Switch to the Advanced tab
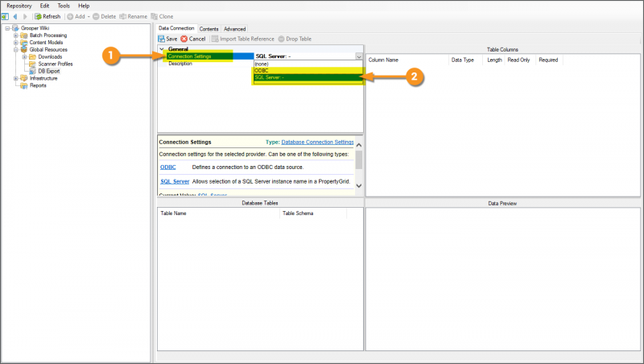644x364 pixels. (234, 29)
